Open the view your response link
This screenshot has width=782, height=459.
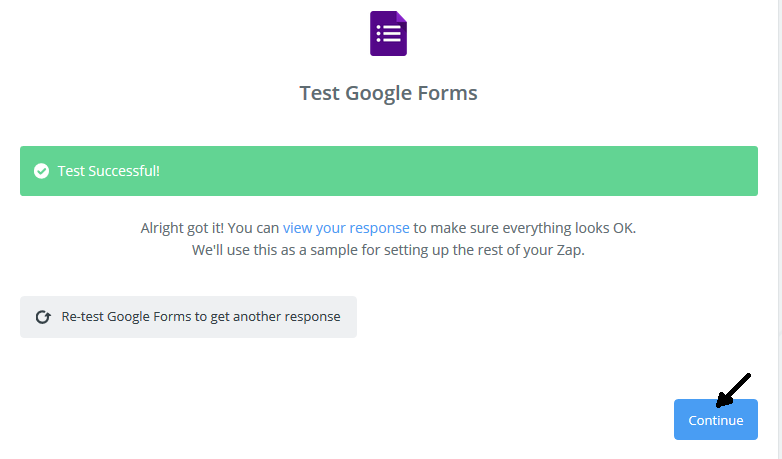coord(346,228)
